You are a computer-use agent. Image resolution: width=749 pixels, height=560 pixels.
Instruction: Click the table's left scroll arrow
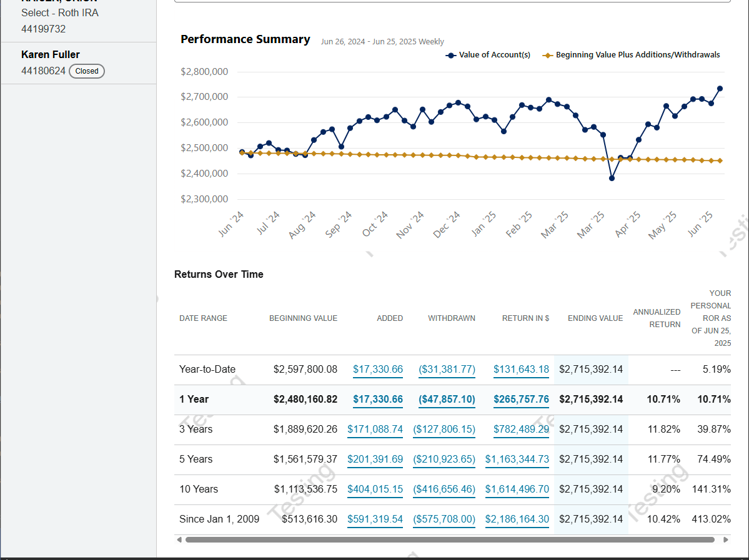179,539
